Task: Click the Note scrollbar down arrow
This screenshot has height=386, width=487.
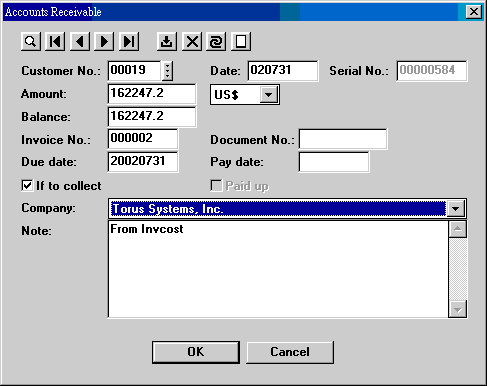Action: 458,309
